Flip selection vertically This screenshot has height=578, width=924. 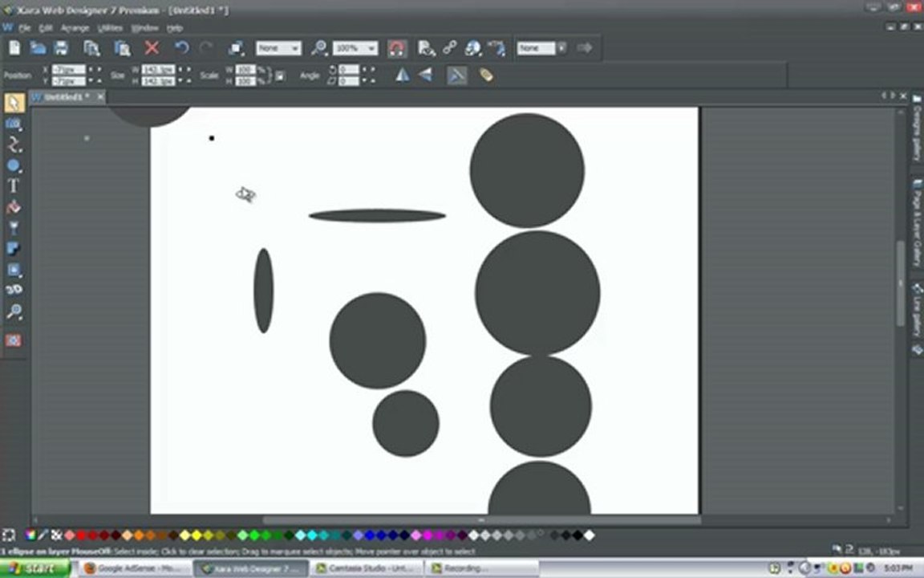coord(425,75)
